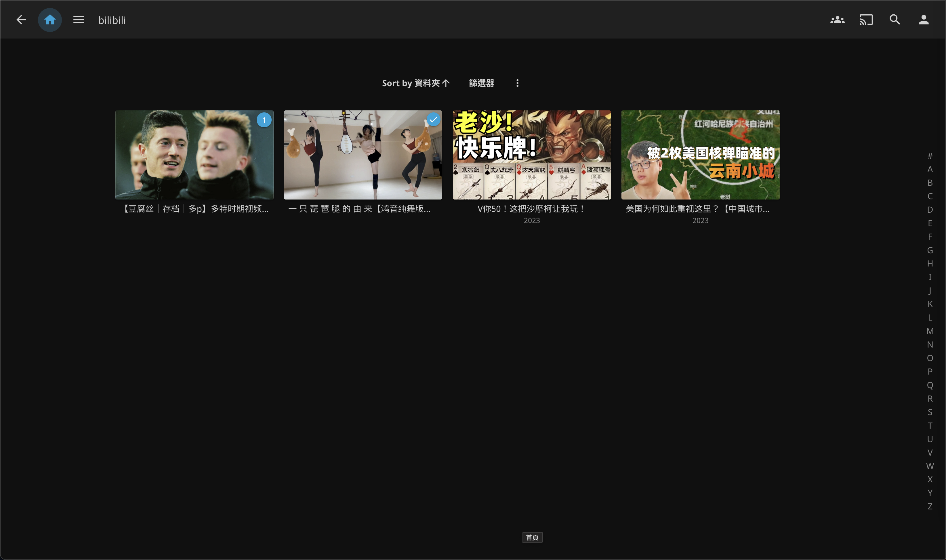Click the cast to device icon

866,20
